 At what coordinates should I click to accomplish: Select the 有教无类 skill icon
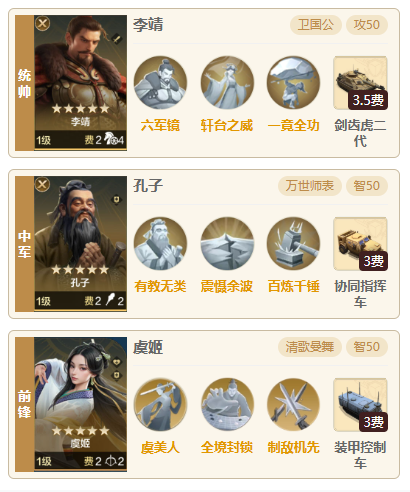pos(160,244)
